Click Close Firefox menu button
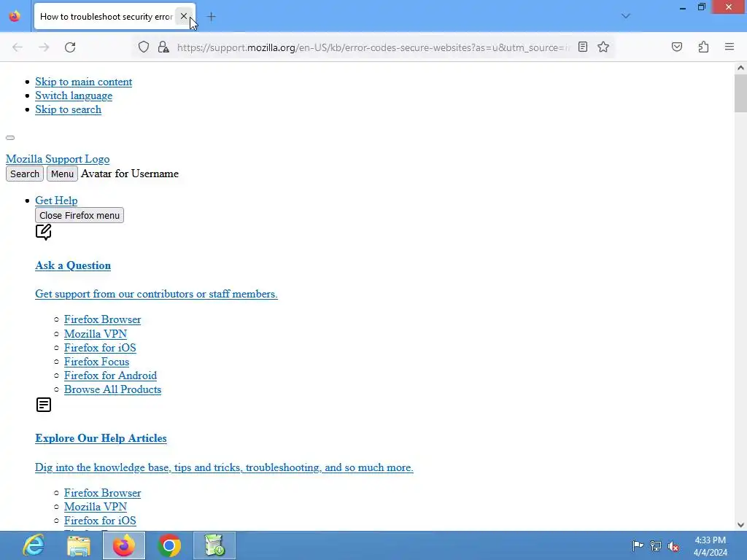Image resolution: width=747 pixels, height=560 pixels. [80, 215]
